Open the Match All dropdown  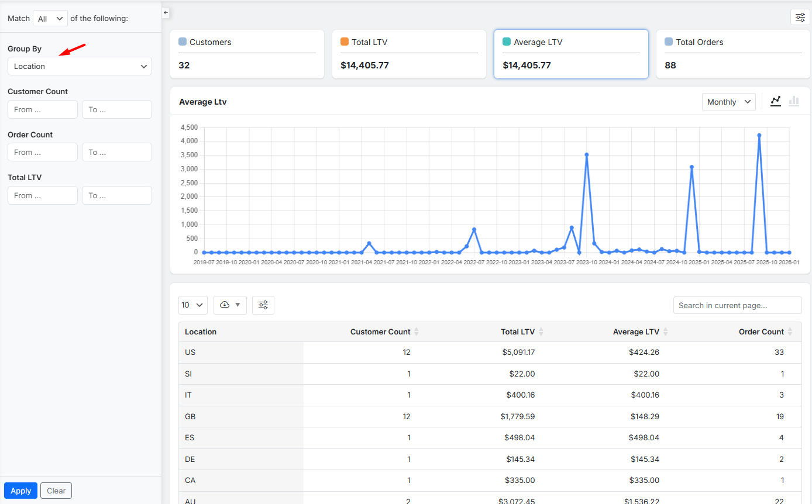(50, 18)
